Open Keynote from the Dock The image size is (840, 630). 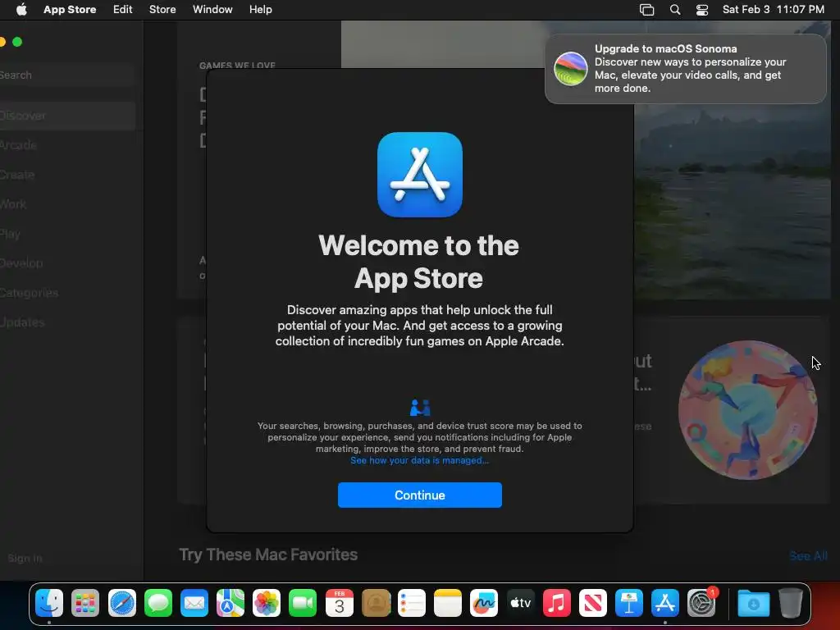tap(629, 603)
